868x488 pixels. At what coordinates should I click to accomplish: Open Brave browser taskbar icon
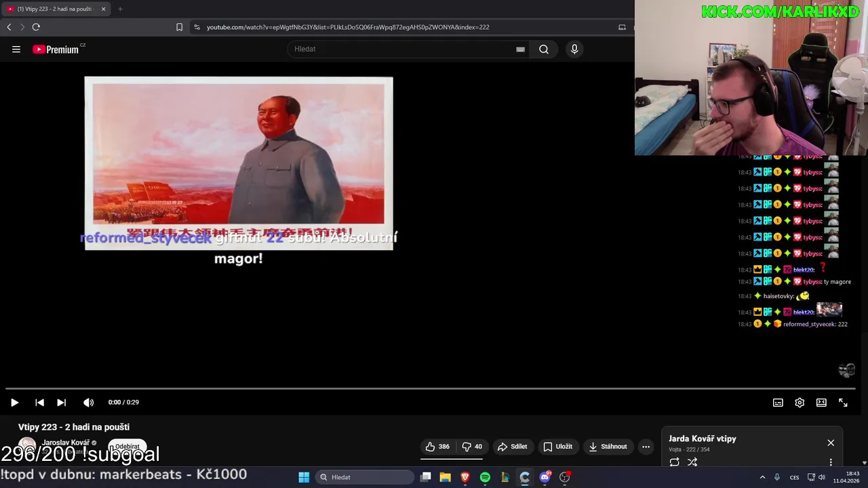click(x=465, y=477)
